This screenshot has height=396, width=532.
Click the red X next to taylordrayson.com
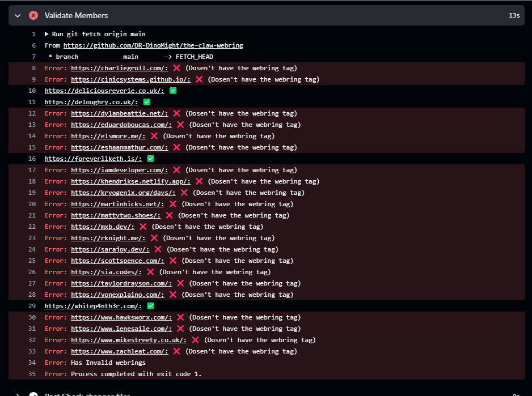[x=180, y=283]
